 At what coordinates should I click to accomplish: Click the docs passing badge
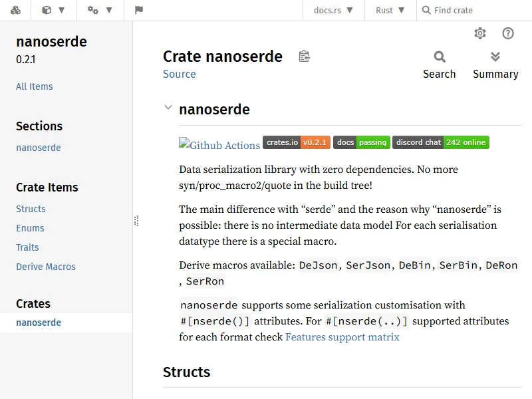click(361, 142)
